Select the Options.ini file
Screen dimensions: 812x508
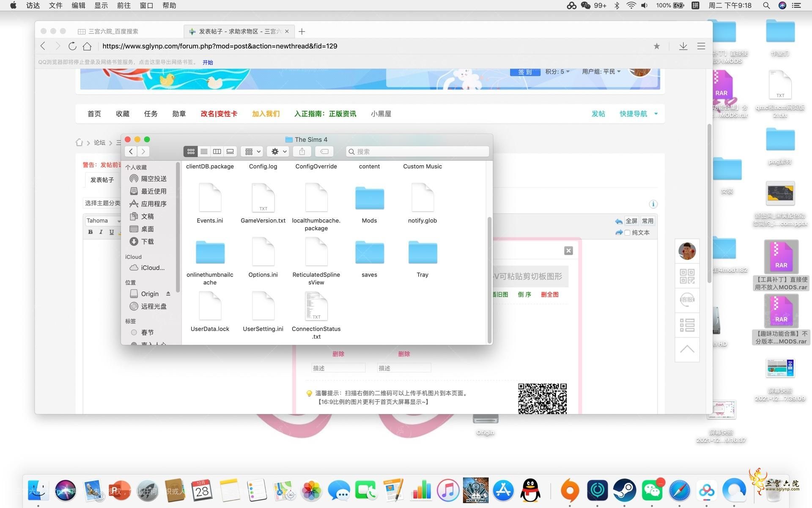click(263, 252)
